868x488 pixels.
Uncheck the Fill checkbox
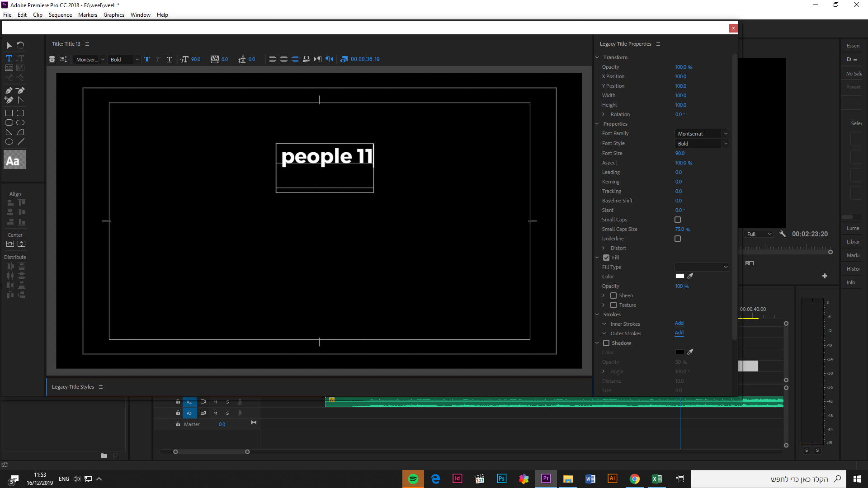click(x=606, y=258)
